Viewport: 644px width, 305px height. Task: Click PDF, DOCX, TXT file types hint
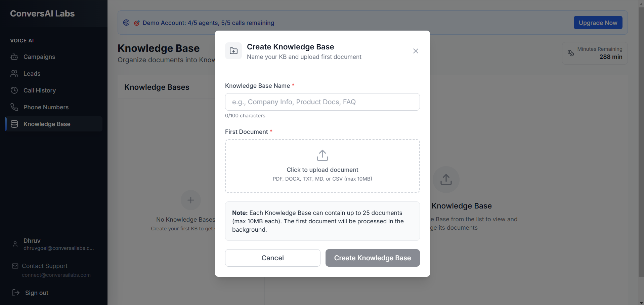(x=323, y=179)
